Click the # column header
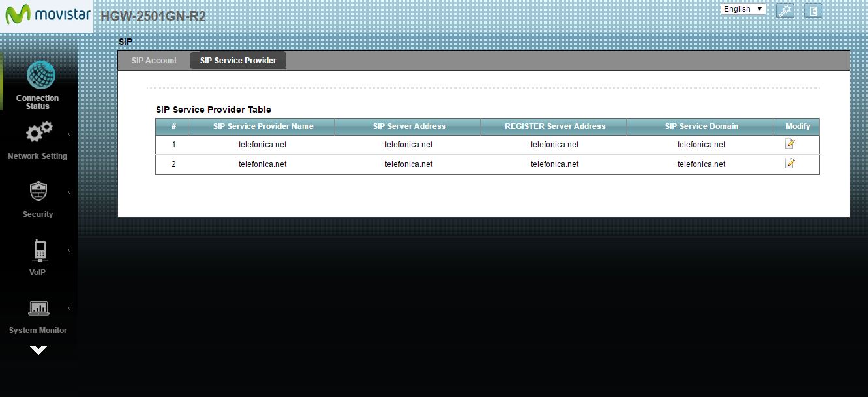Viewport: 868px width, 397px height. pos(173,126)
